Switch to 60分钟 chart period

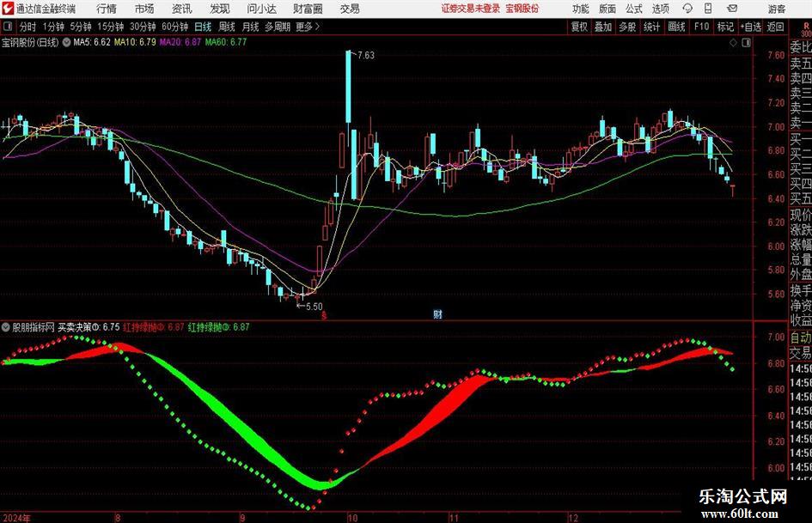[x=174, y=27]
